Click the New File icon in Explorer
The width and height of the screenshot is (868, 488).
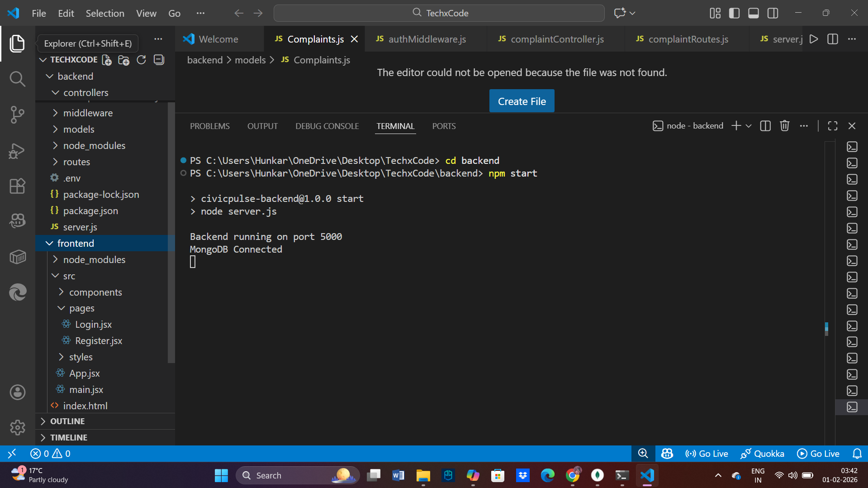[107, 60]
